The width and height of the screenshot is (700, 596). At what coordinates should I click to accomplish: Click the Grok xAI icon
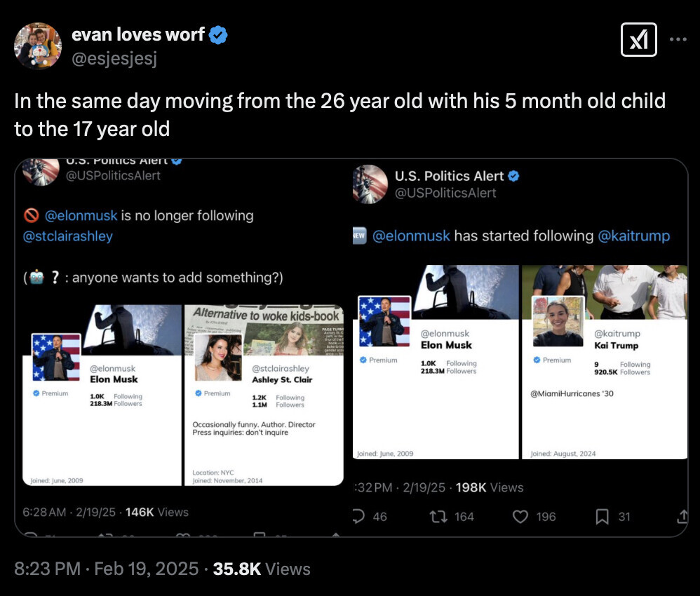click(639, 39)
